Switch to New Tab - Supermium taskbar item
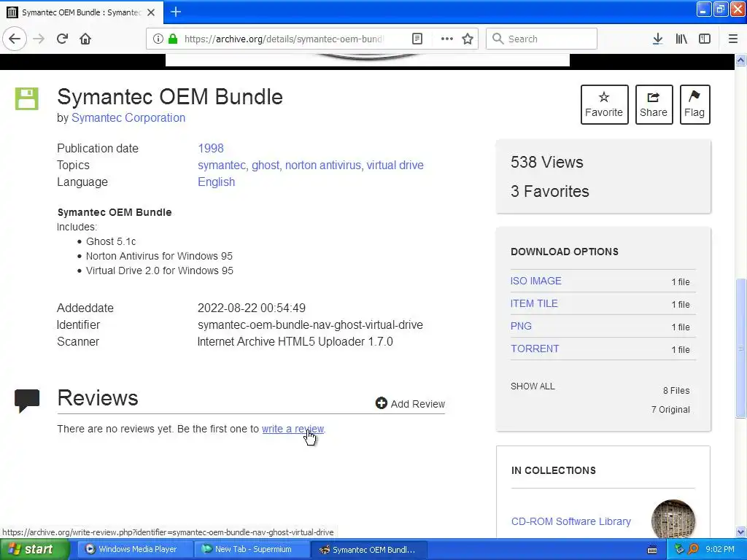The image size is (747, 560). 251,549
